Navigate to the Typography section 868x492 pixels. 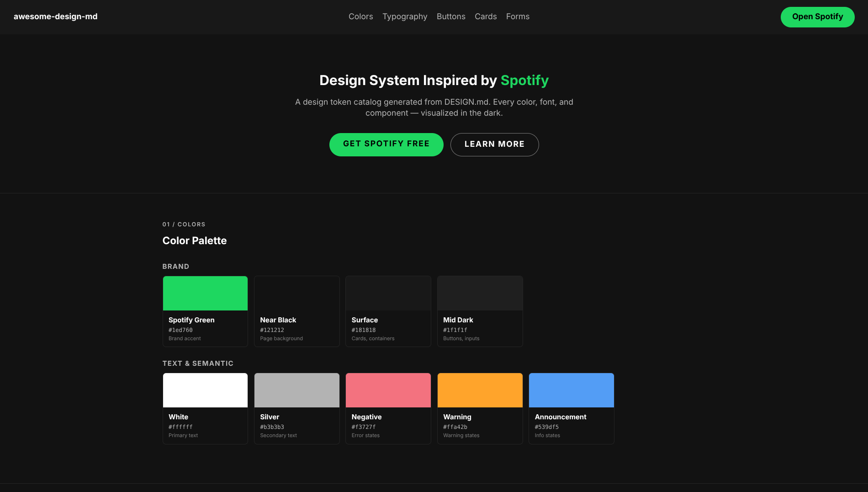tap(405, 16)
